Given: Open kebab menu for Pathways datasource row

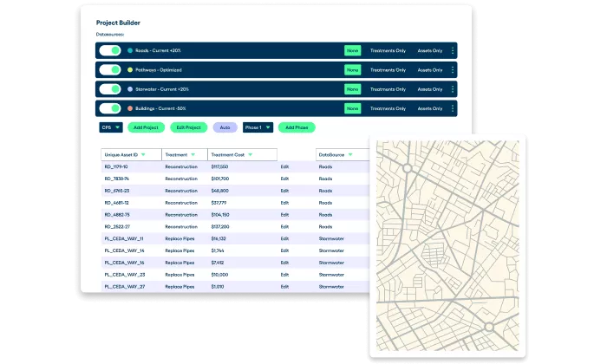Looking at the screenshot, I should (x=453, y=70).
